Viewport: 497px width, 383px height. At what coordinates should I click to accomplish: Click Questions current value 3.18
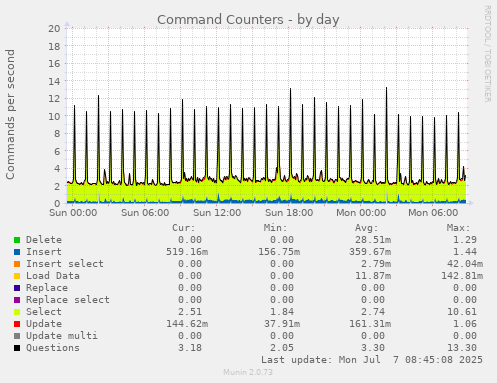pyautogui.click(x=190, y=348)
